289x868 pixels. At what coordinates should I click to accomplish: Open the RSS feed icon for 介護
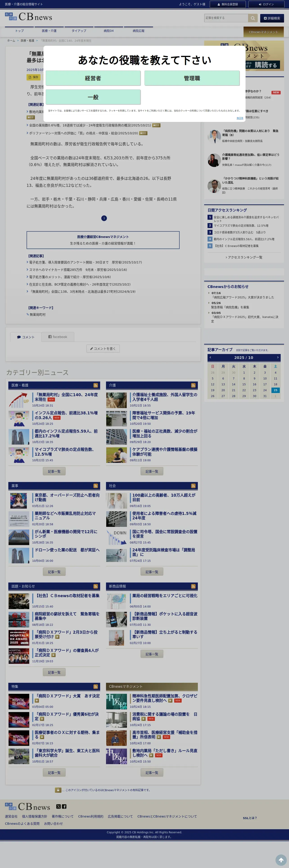tap(193, 385)
